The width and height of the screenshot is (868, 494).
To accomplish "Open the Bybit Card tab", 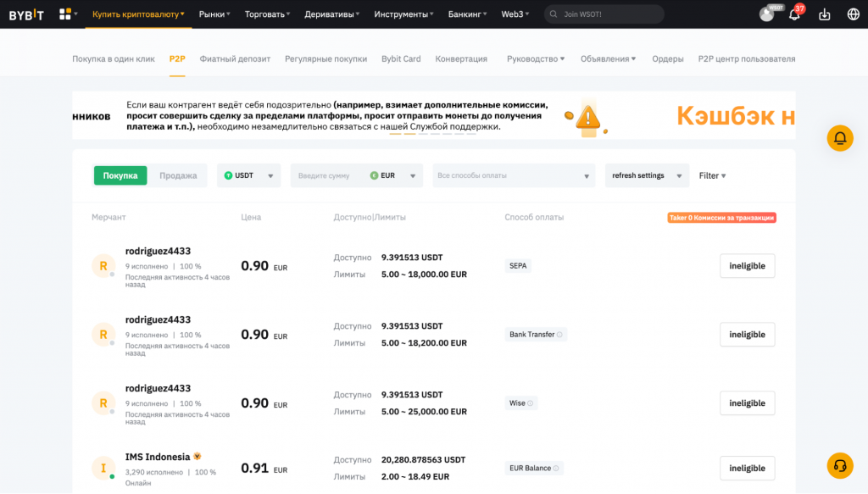I will pos(401,58).
